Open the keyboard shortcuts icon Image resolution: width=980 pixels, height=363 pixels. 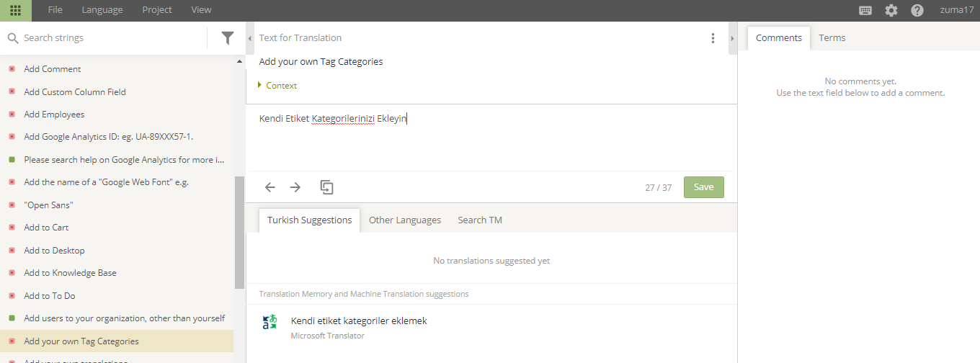coord(865,10)
